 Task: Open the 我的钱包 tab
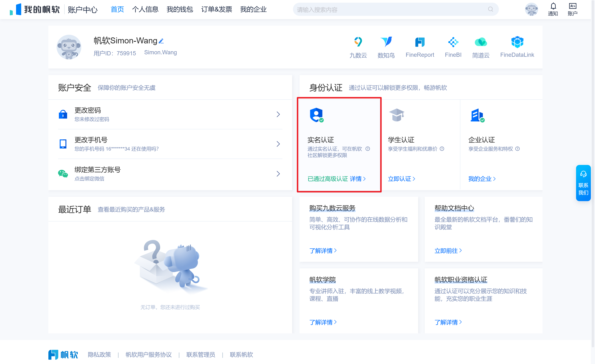[x=180, y=9]
